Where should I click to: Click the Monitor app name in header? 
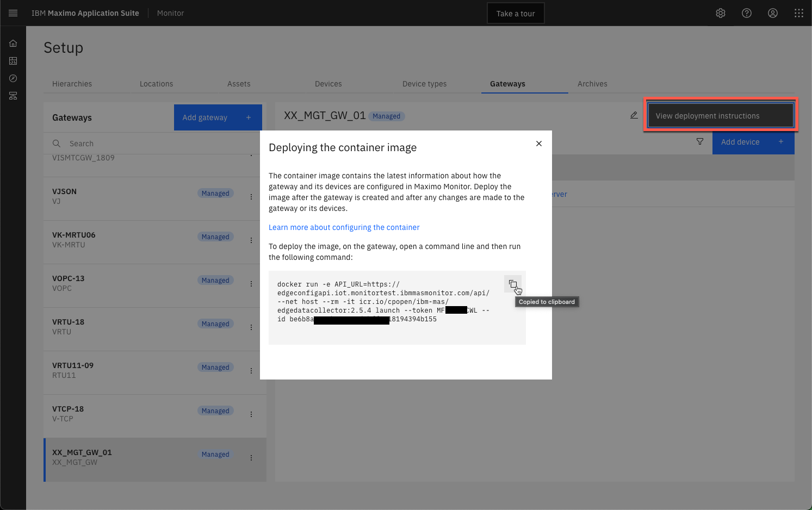pos(170,13)
